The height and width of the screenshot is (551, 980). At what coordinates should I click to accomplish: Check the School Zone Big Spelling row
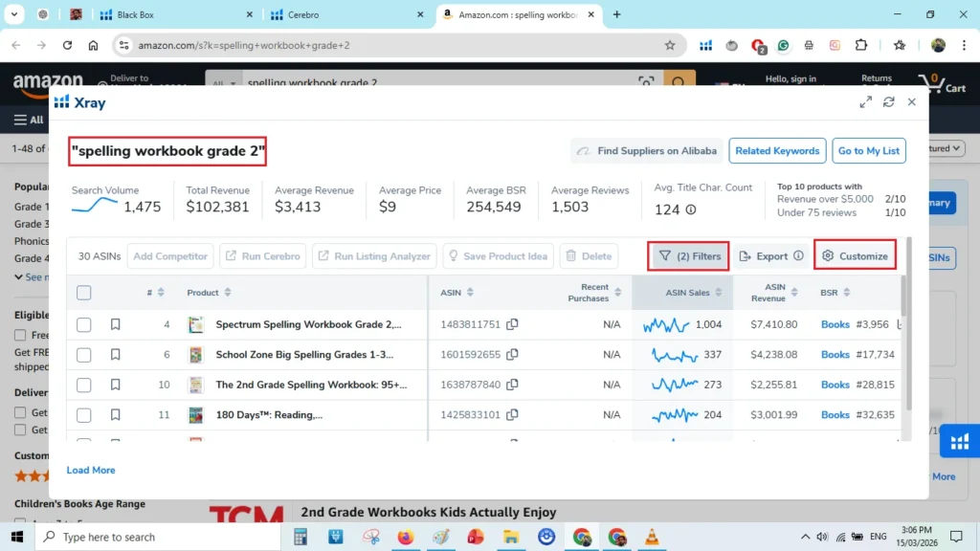tap(83, 354)
